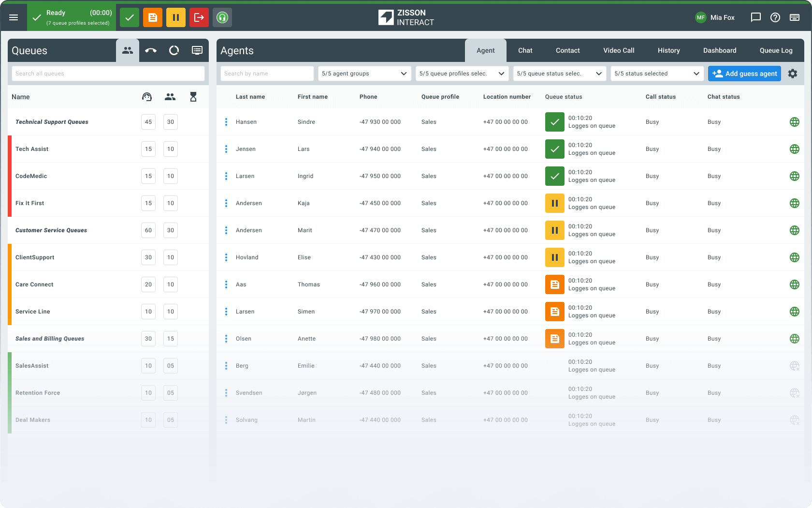The height and width of the screenshot is (508, 812).
Task: Open the help question mark icon
Action: coord(775,17)
